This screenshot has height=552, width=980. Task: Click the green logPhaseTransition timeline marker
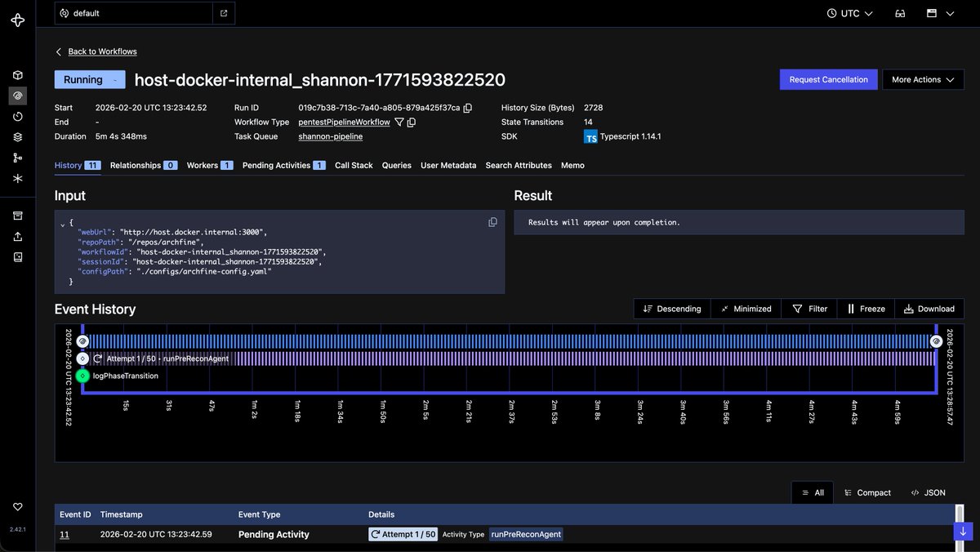click(x=82, y=376)
